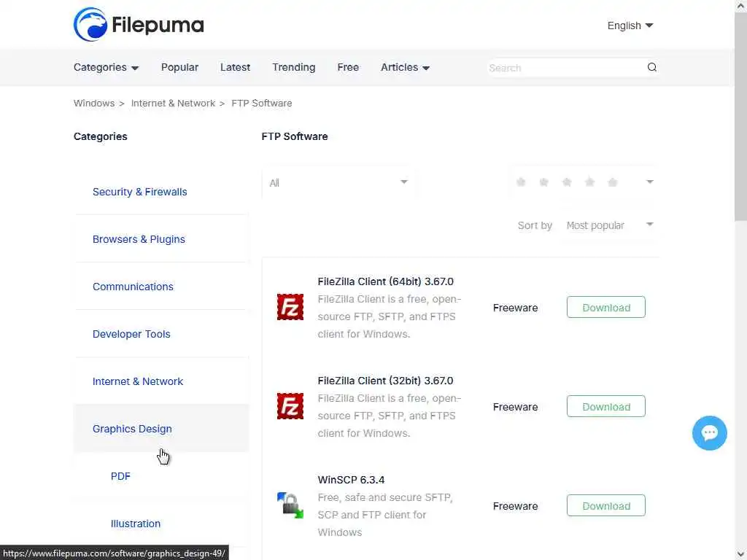Click the FileZilla Client (64bit) icon
The width and height of the screenshot is (747, 560).
[290, 307]
